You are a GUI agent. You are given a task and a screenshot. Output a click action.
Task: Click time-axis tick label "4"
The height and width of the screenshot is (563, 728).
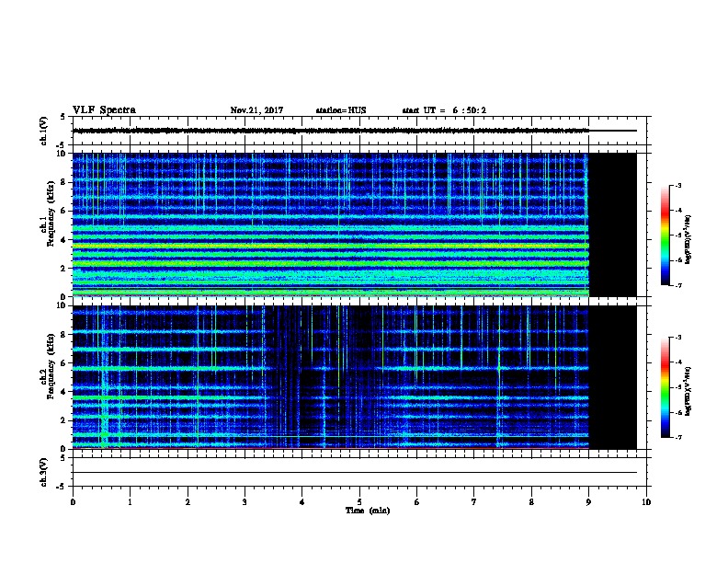301,502
